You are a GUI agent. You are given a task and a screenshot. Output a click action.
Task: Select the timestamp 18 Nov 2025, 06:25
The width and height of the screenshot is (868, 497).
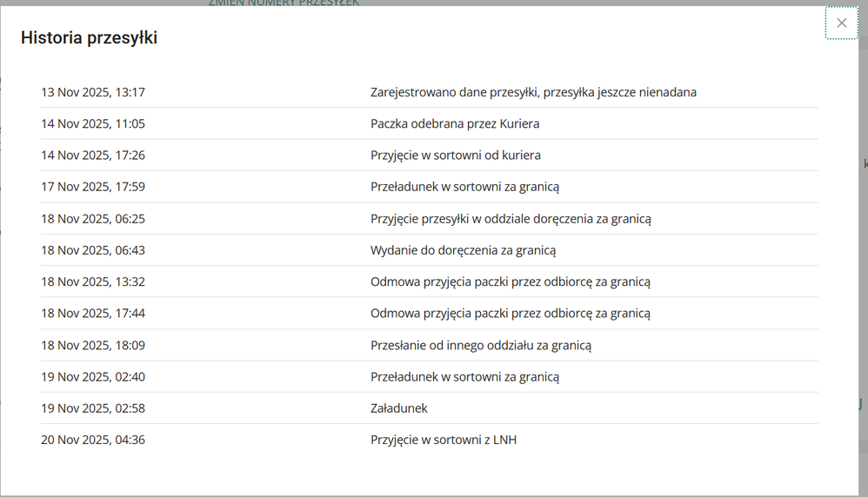point(93,219)
